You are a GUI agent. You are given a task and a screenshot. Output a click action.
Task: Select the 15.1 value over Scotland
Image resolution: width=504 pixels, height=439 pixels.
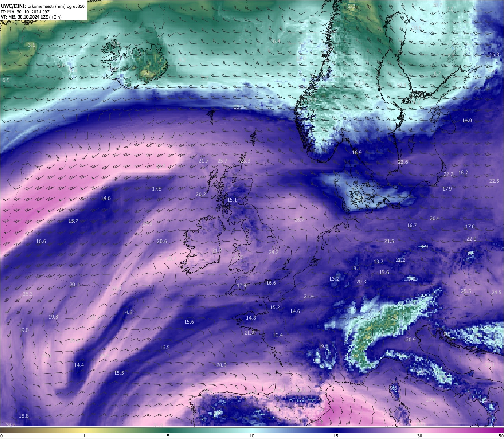(x=232, y=200)
